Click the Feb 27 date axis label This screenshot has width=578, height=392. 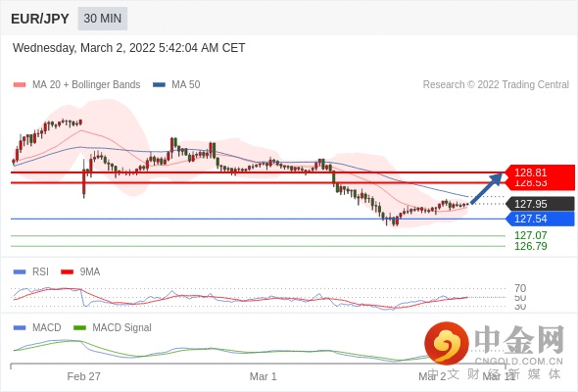(83, 376)
